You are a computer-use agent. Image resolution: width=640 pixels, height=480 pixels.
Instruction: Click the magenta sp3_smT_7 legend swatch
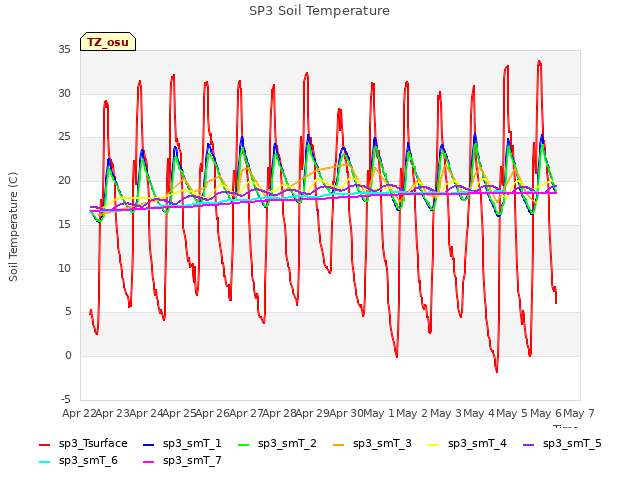[149, 462]
